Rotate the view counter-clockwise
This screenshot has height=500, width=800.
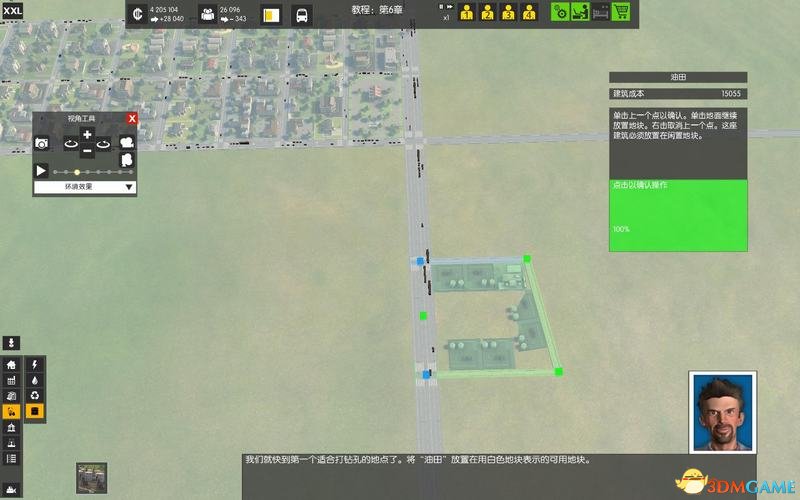click(x=71, y=144)
